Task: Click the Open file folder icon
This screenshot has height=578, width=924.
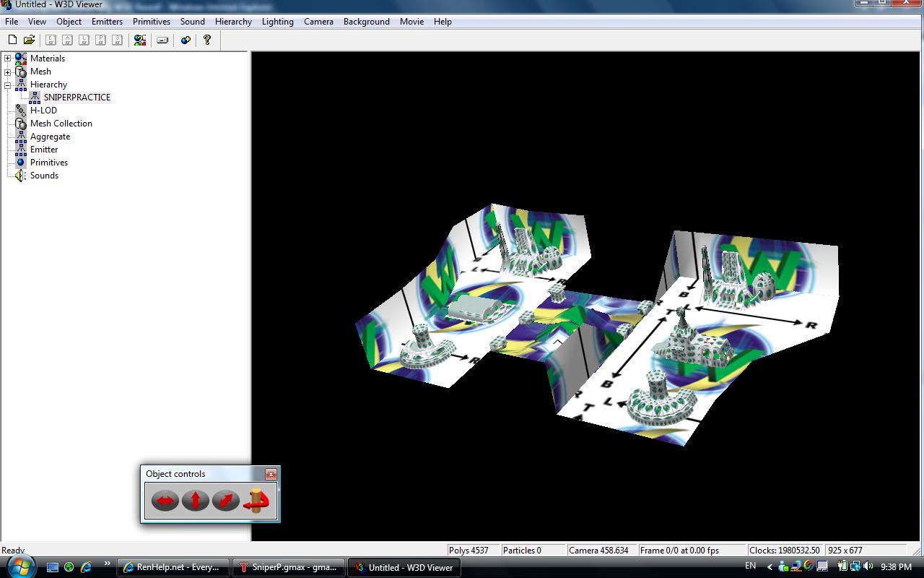Action: point(29,40)
